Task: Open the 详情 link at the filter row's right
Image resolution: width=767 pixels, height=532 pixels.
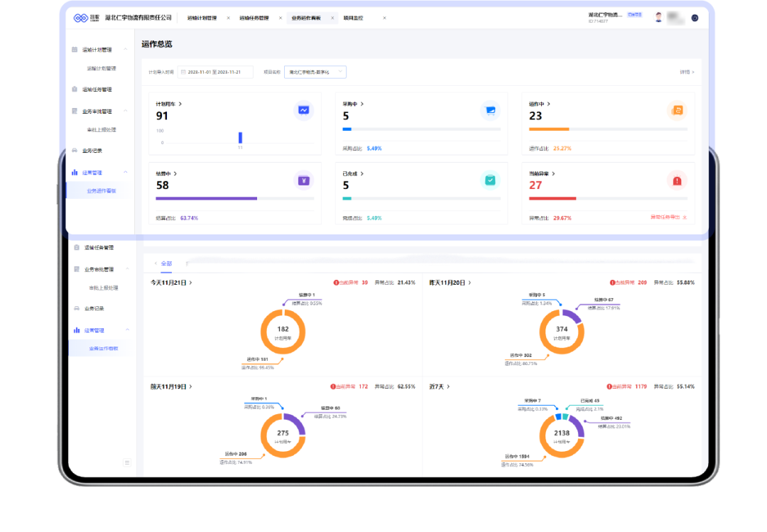Action: pyautogui.click(x=687, y=72)
